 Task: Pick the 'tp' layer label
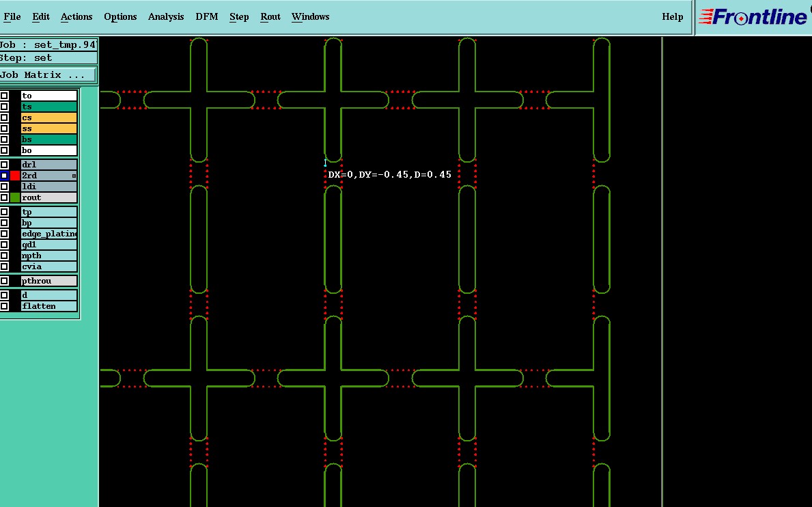[48, 212]
